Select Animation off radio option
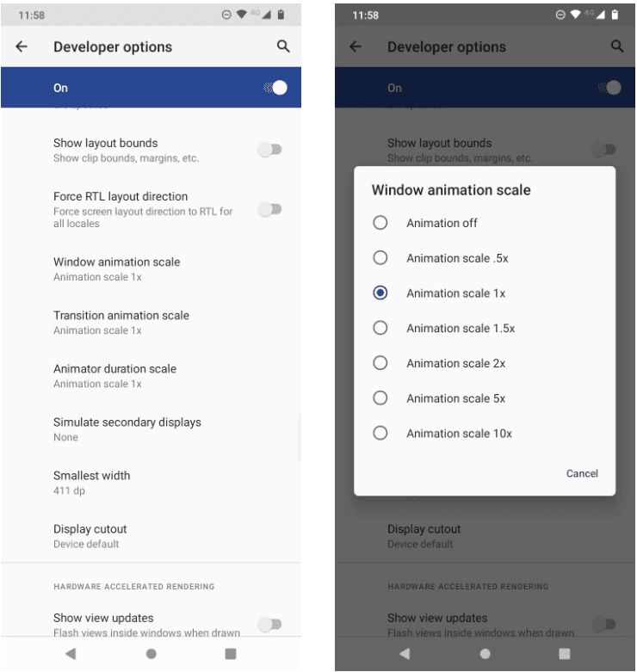The image size is (637, 672). coord(380,223)
